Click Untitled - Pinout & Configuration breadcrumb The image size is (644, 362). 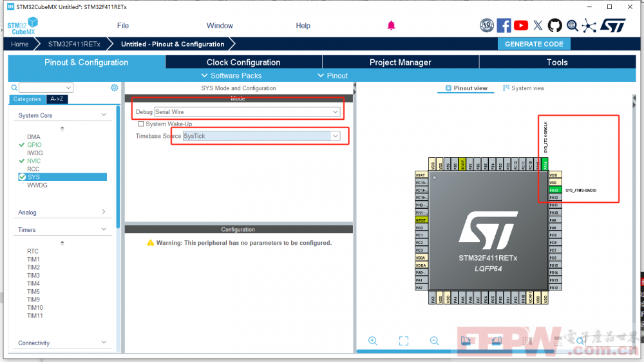coord(173,44)
